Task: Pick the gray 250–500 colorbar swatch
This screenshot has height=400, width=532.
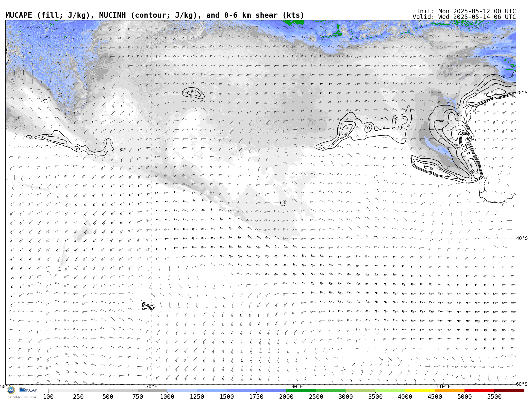Action: (93, 391)
